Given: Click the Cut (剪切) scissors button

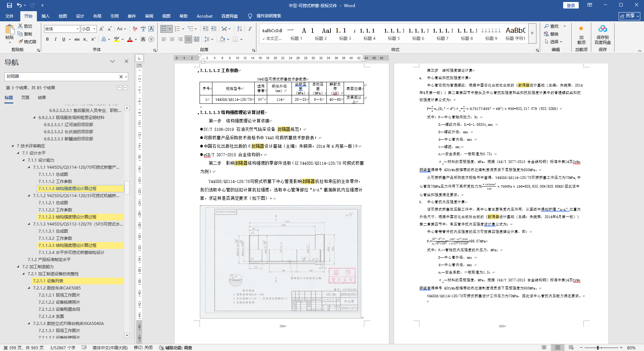Looking at the screenshot, I should pyautogui.click(x=25, y=26).
